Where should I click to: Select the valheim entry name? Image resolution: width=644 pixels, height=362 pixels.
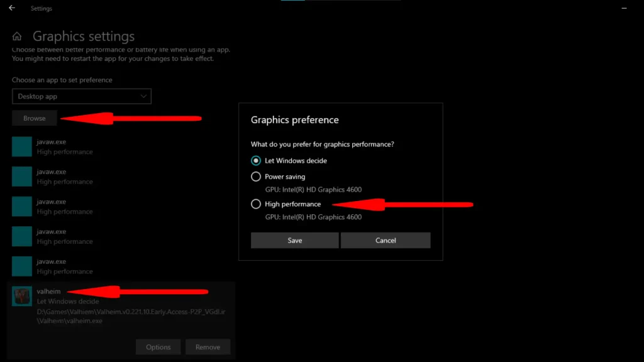(48, 292)
